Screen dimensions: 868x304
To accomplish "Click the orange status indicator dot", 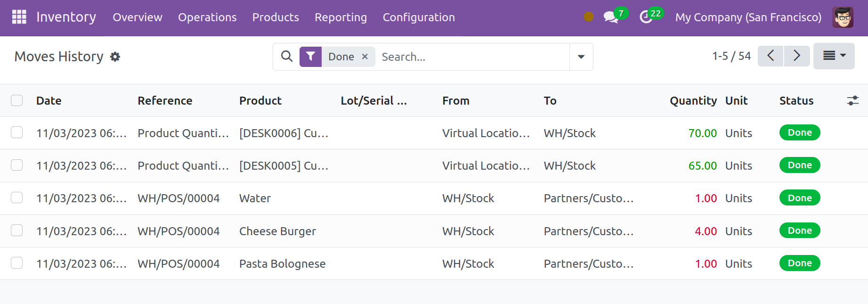I will click(588, 17).
